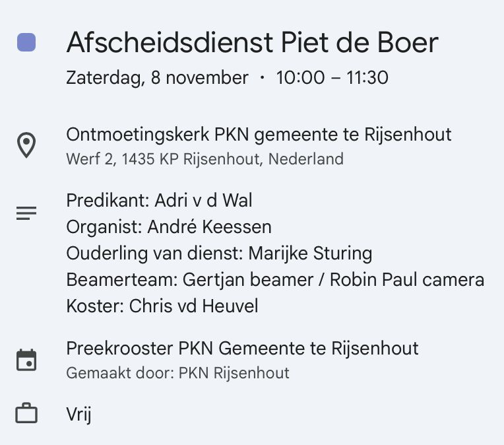Click Gemaakt door: PKN Rijsenhout
Image resolution: width=504 pixels, height=445 pixels.
[x=177, y=373]
